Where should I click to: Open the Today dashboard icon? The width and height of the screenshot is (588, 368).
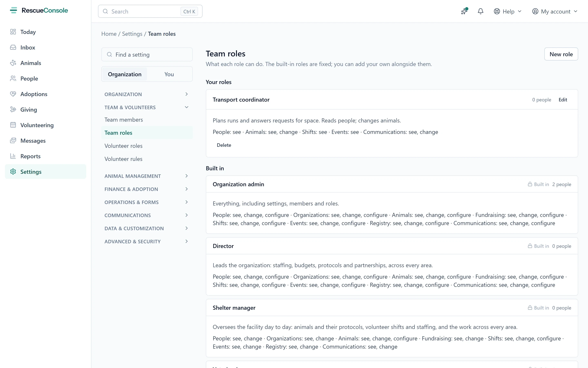[x=13, y=32]
